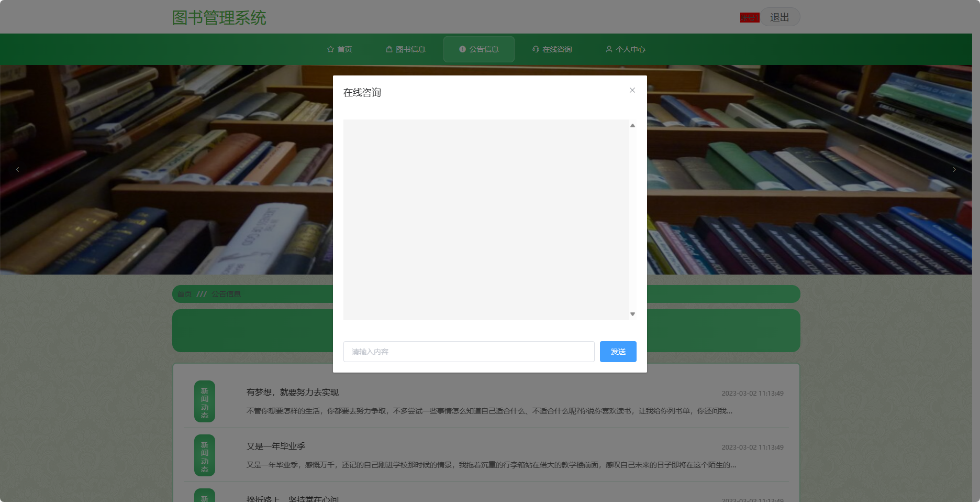Open the article 又是一年毕业季
Viewport: 980px width, 502px height.
[276, 446]
